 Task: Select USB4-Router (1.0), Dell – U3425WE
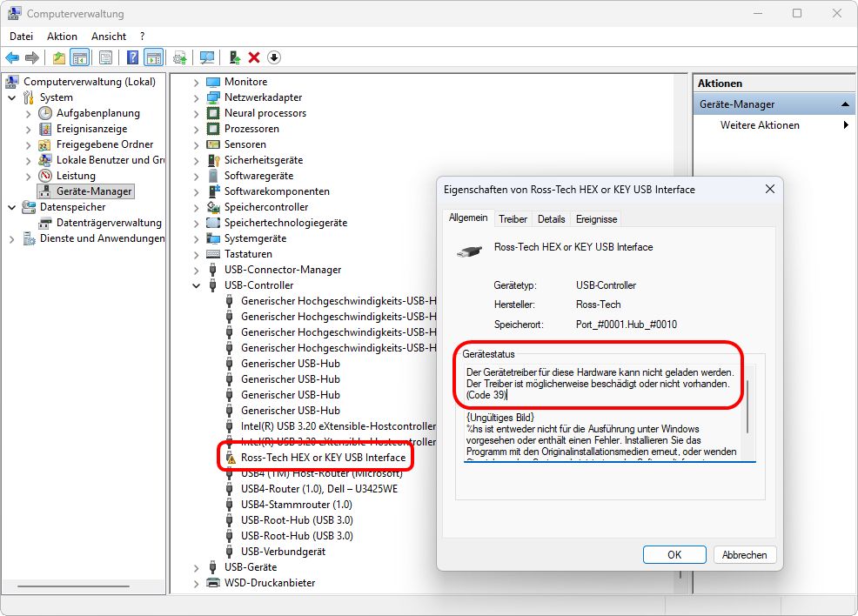point(319,488)
